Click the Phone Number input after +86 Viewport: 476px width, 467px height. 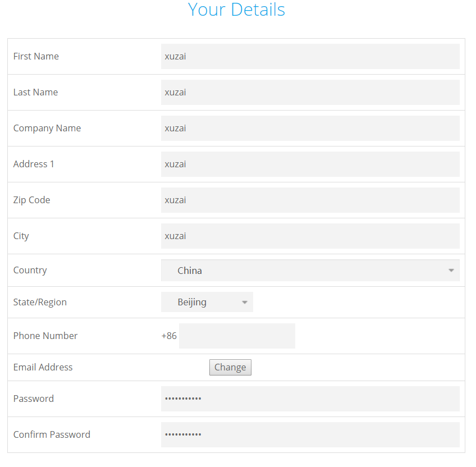(x=237, y=336)
